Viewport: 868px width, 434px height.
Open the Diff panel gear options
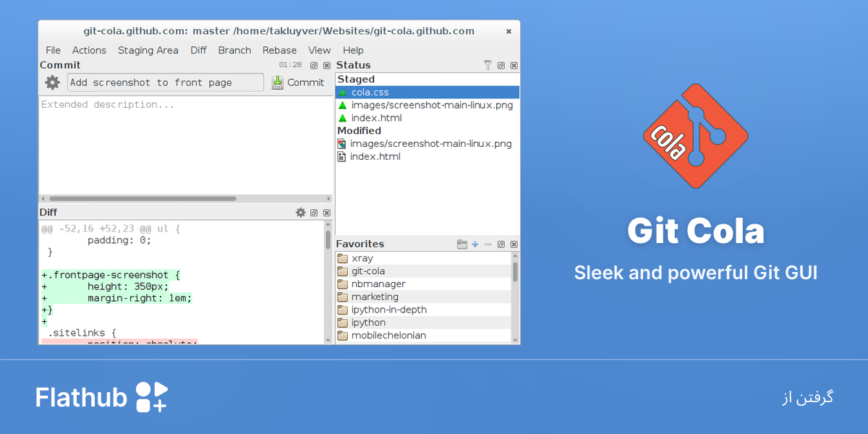click(301, 213)
